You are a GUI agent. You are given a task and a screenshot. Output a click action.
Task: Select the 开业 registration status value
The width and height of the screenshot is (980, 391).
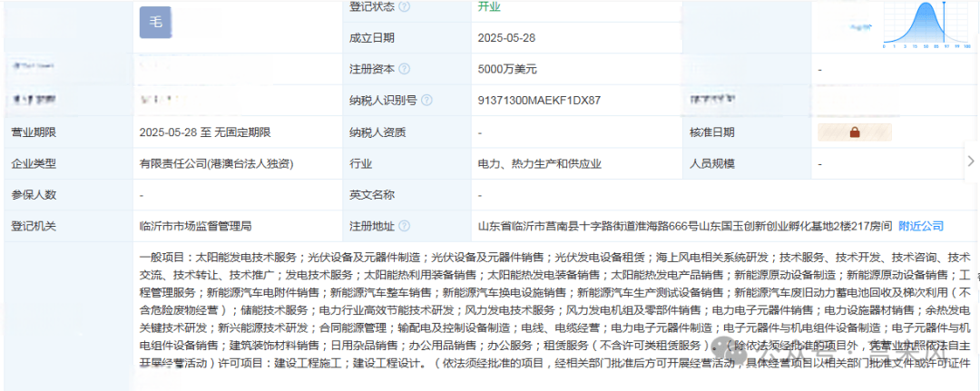pyautogui.click(x=489, y=7)
